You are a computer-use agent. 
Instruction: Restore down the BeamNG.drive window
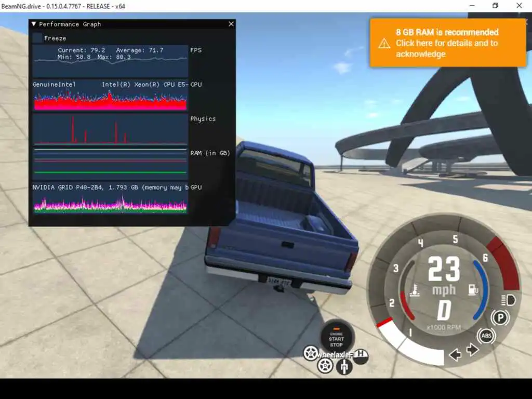[x=495, y=6]
